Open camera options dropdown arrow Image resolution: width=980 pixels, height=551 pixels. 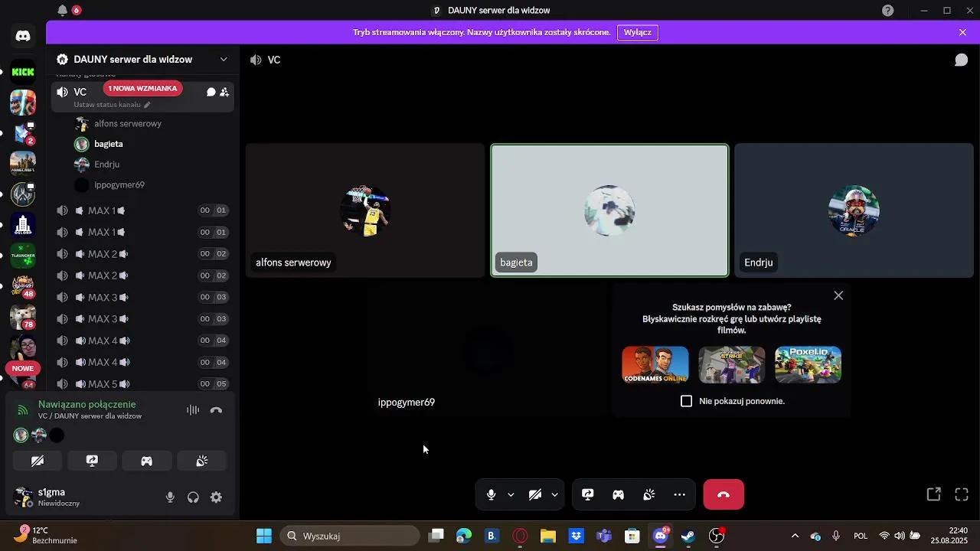(x=554, y=494)
